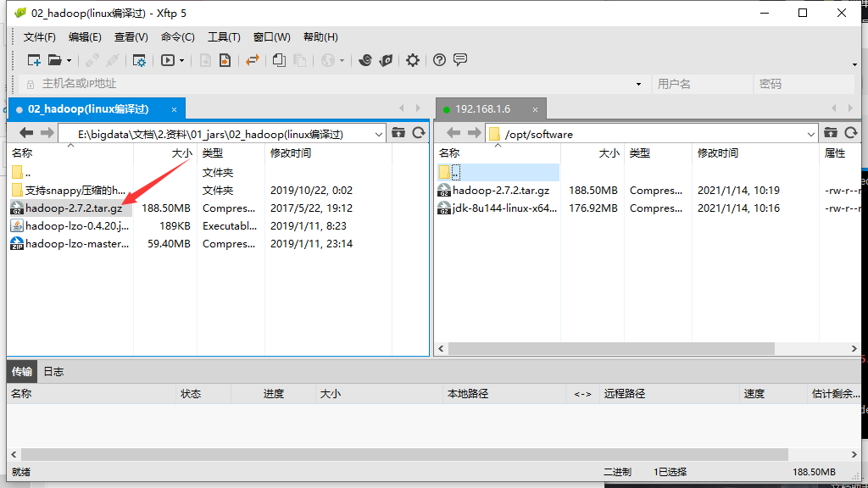868x488 pixels.
Task: Switch to the 传输 tab
Action: pyautogui.click(x=21, y=371)
